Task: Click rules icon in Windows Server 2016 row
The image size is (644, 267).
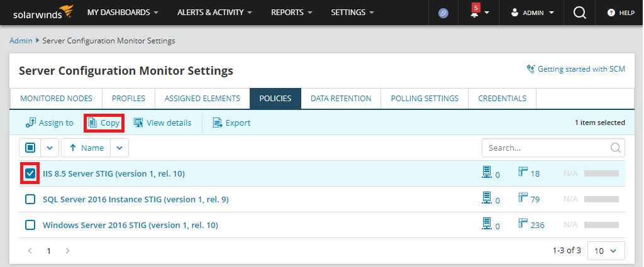Action: [523, 223]
